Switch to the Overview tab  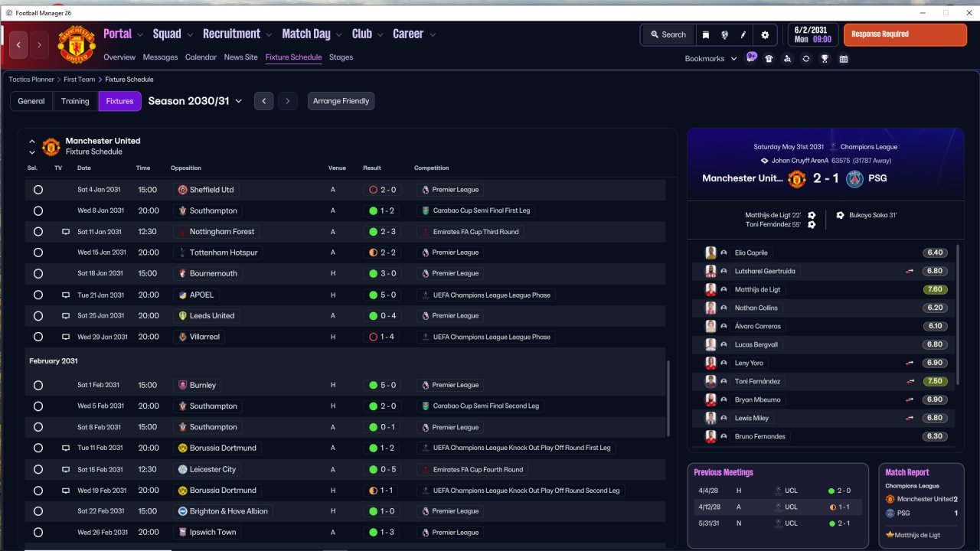point(119,57)
